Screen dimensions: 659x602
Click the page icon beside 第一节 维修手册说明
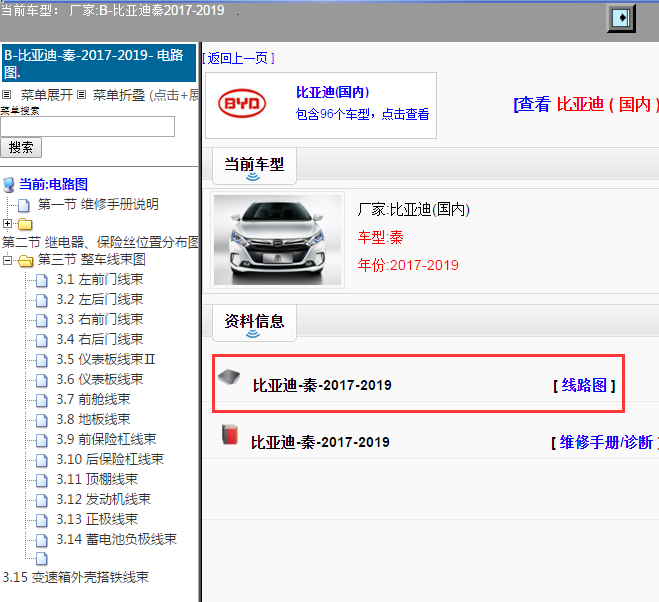click(x=24, y=205)
